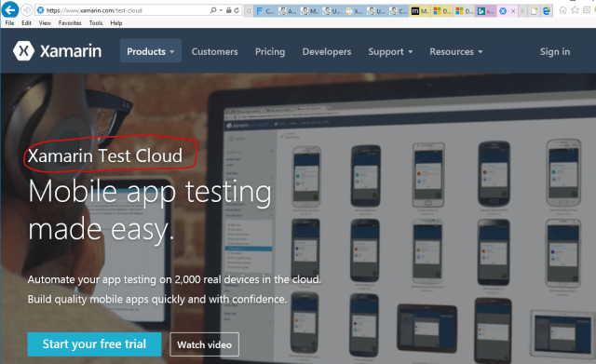
Task: Click the Xamarin hexagon logo
Action: tap(23, 51)
